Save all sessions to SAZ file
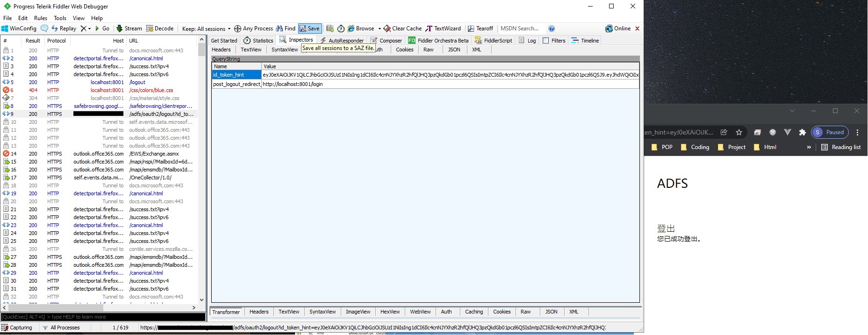The height and width of the screenshot is (335, 868). click(x=310, y=29)
